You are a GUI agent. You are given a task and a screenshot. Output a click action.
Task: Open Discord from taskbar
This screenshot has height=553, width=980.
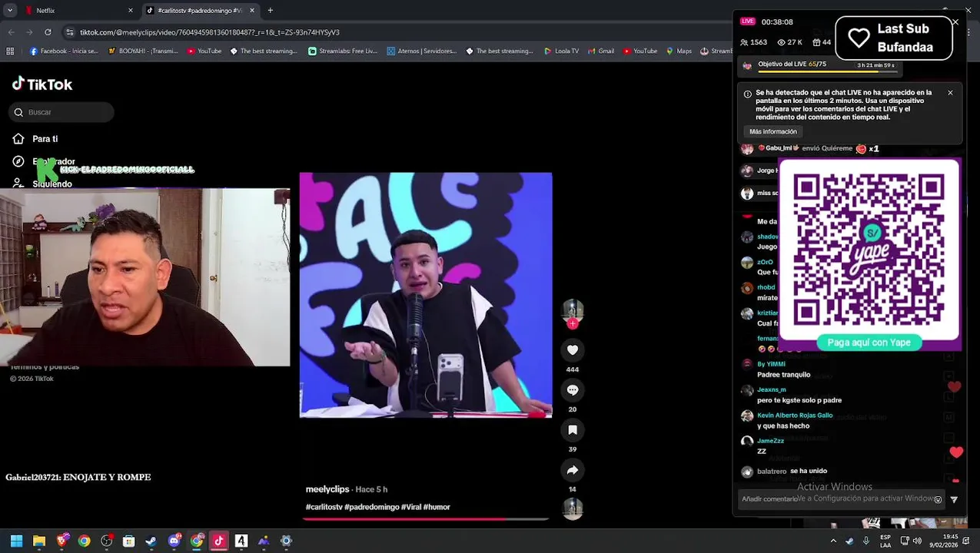click(174, 541)
